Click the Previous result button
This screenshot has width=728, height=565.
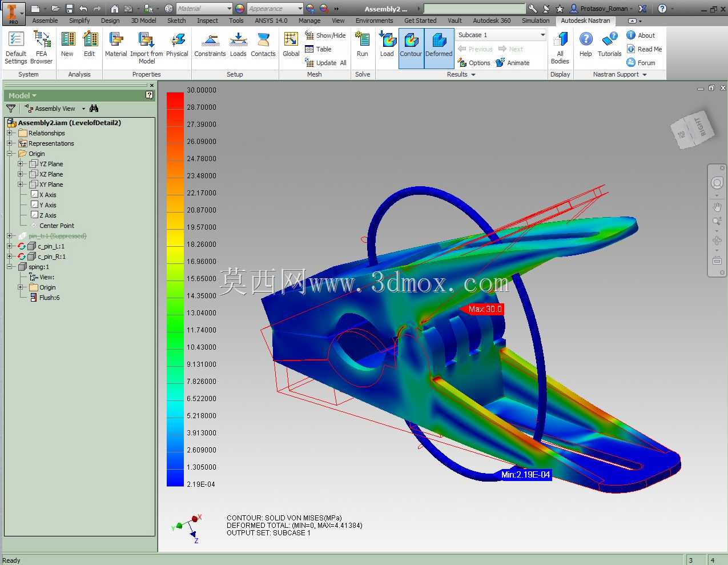tap(475, 49)
